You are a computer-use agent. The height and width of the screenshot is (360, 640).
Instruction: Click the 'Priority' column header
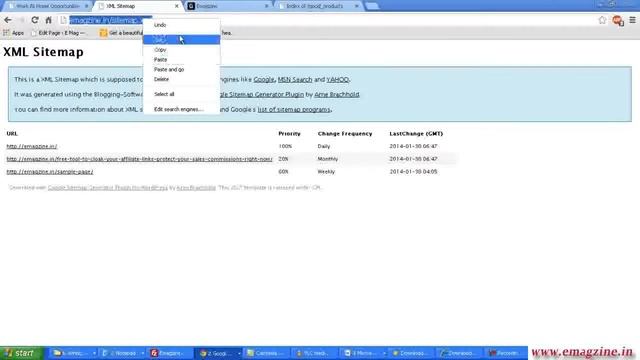click(289, 133)
